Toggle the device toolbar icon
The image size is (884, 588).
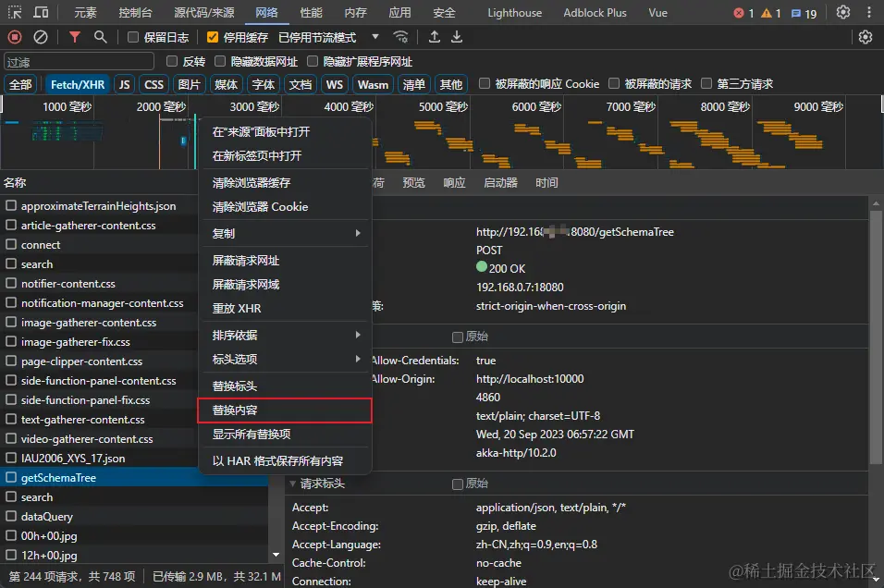point(42,12)
